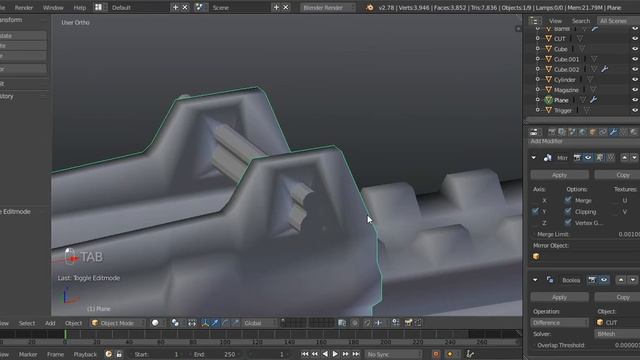The height and width of the screenshot is (360, 640).
Task: Toggle the 3D manipulator icon
Action: [x=205, y=323]
